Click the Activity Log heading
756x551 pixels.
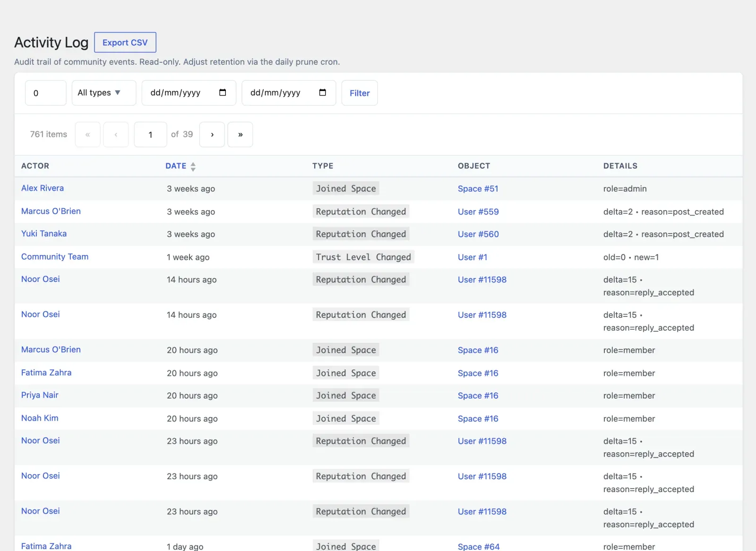[x=52, y=42]
